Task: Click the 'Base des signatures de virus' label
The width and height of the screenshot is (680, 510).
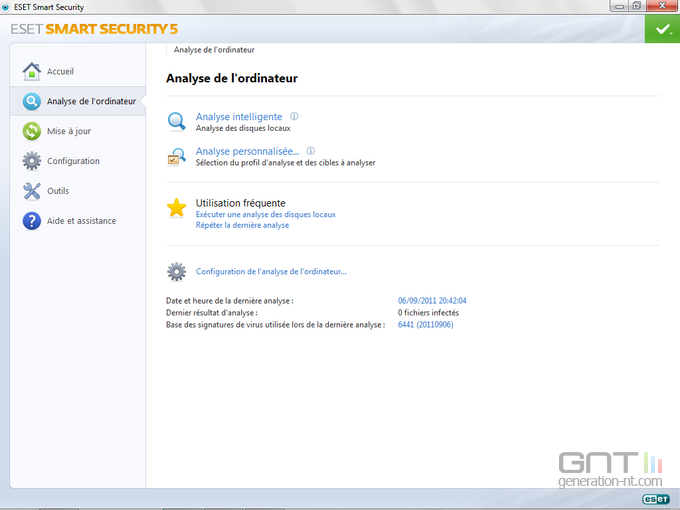Action: pos(275,325)
